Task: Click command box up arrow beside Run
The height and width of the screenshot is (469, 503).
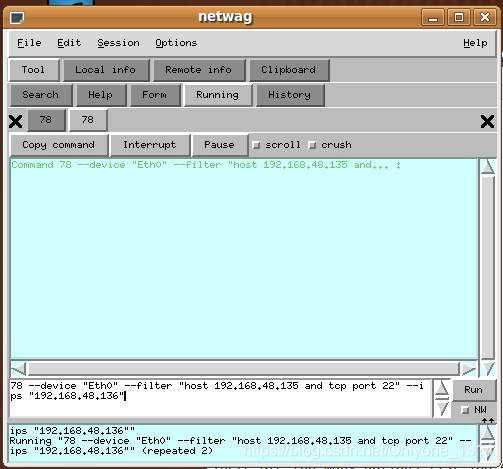Action: pos(442,388)
